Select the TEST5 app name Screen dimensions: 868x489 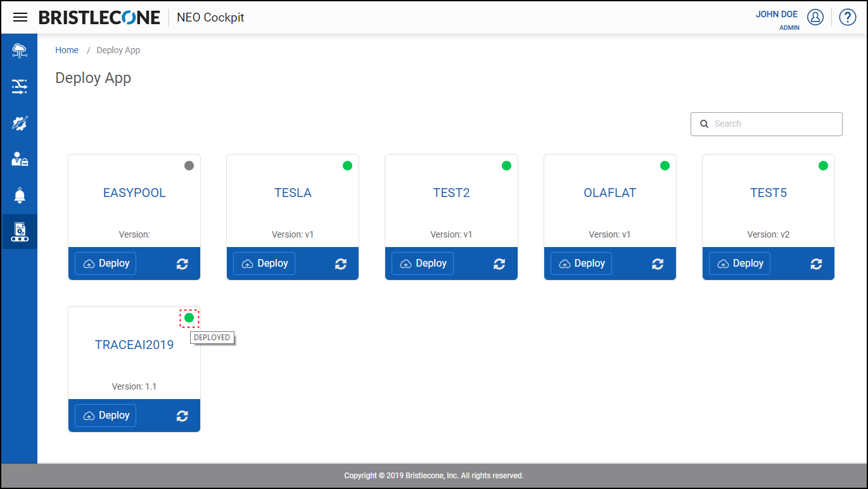[769, 193]
